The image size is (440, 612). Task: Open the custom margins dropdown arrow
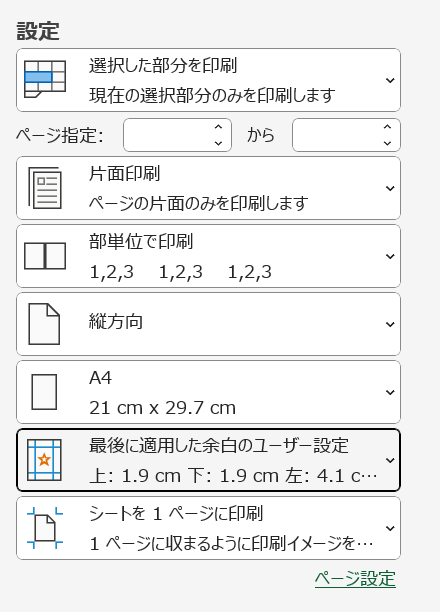tap(390, 460)
